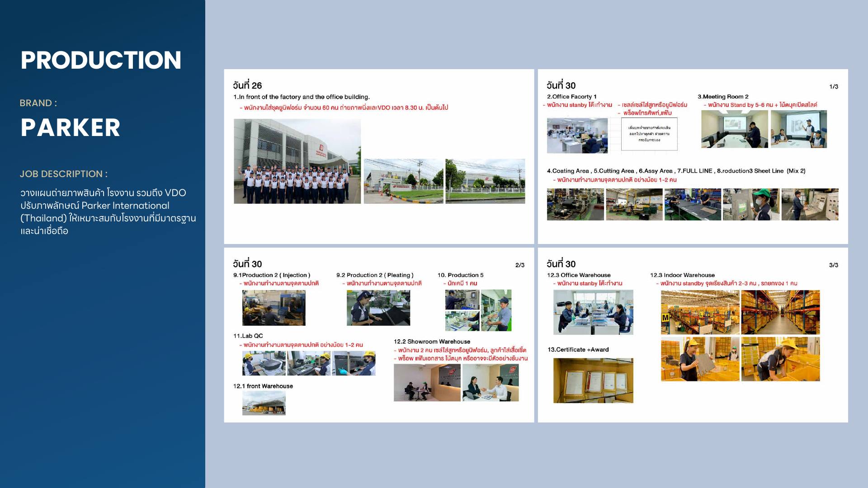The height and width of the screenshot is (488, 868).
Task: Open the Office Warehouse desk photo
Action: 593,312
